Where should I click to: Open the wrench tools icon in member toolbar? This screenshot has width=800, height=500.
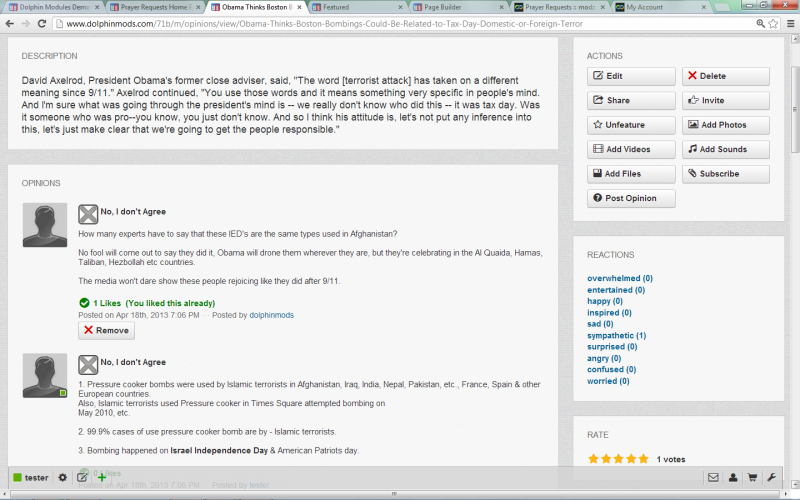771,478
